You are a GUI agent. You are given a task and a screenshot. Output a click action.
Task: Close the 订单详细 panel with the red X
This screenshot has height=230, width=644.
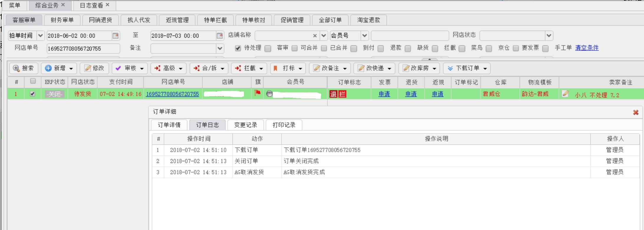coord(635,112)
